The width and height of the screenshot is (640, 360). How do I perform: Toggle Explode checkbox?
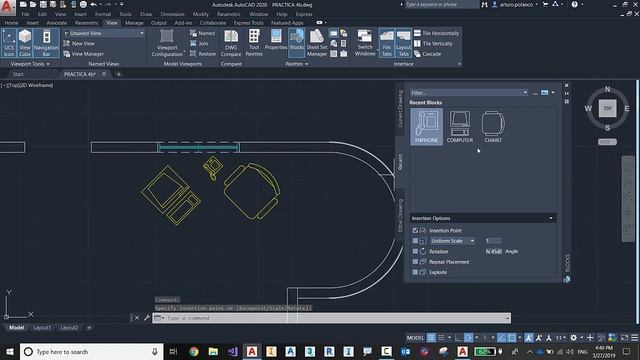pos(415,272)
